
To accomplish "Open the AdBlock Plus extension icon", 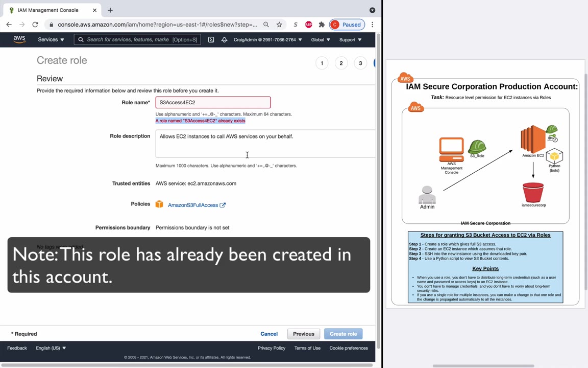I will [x=309, y=25].
